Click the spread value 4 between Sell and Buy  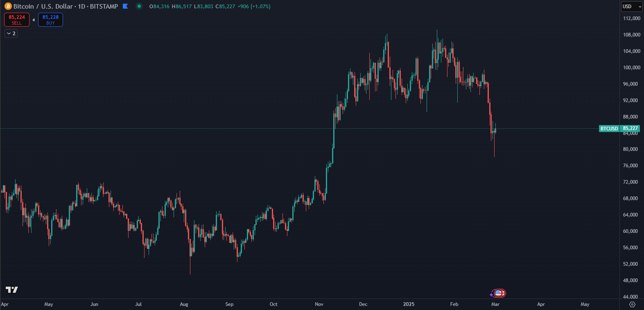[34, 20]
